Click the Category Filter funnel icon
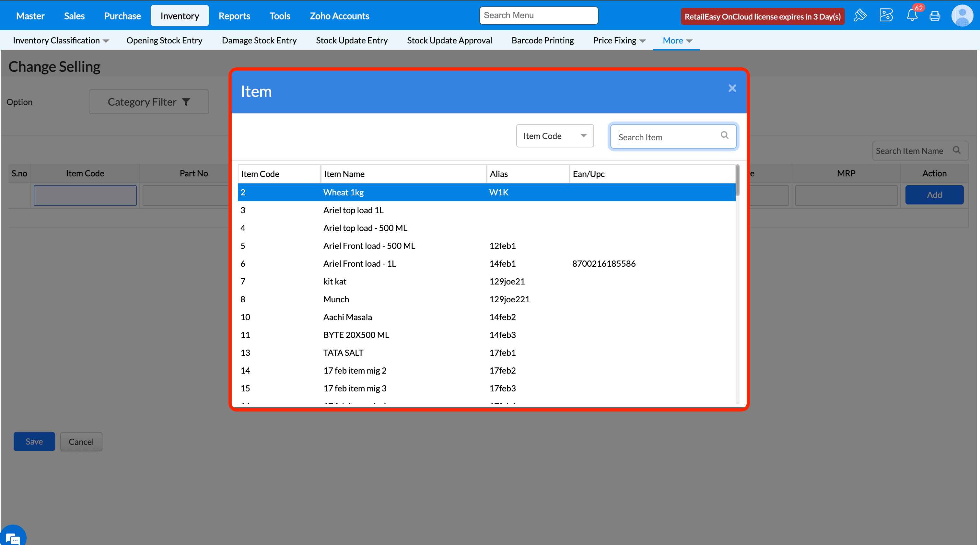 186,102
